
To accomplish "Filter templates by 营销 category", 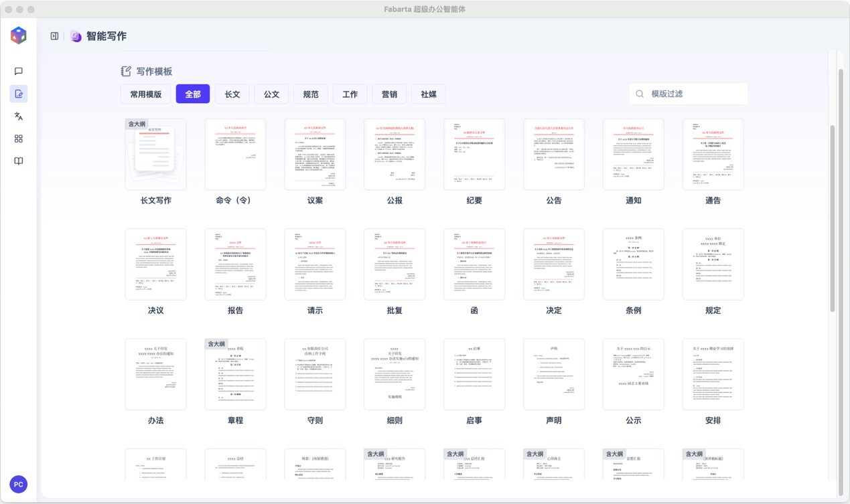I will coord(389,94).
